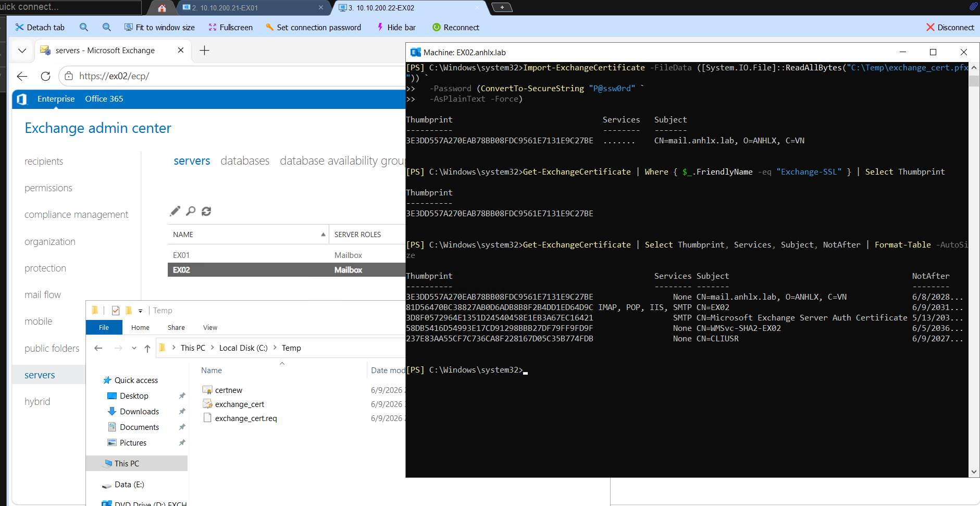Reconnect the remote session
980x506 pixels.
point(456,27)
